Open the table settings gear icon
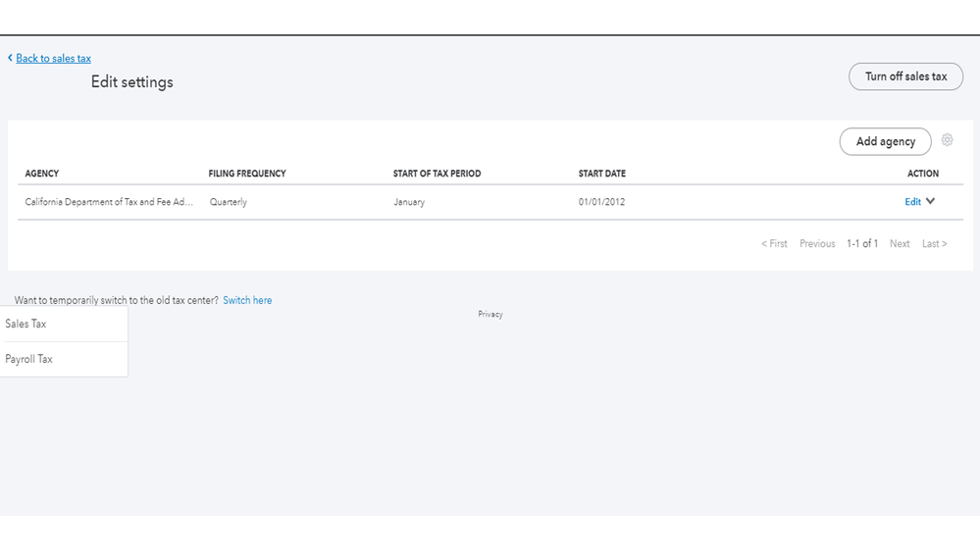Image resolution: width=980 pixels, height=551 pixels. [947, 140]
